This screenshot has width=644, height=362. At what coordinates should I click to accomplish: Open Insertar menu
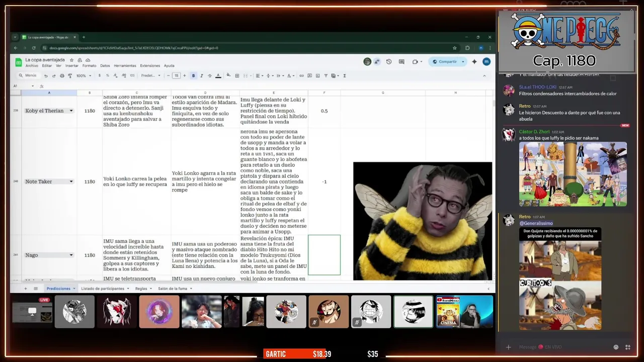72,66
